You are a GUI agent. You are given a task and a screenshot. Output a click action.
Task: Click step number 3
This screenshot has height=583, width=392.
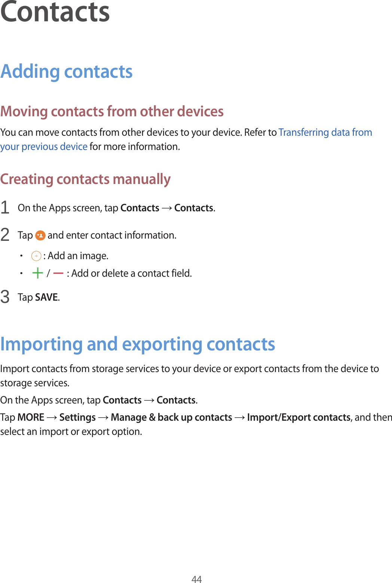pyautogui.click(x=5, y=297)
